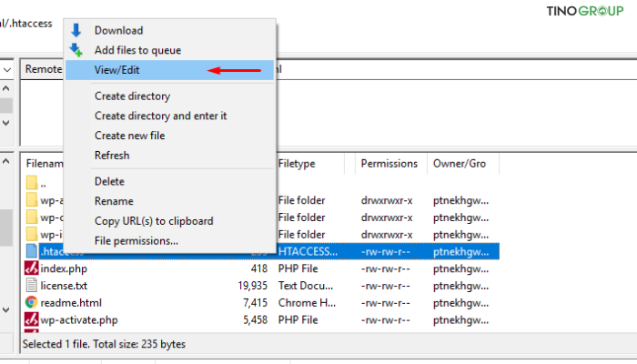Select the wp-activate.php file name

[79, 320]
